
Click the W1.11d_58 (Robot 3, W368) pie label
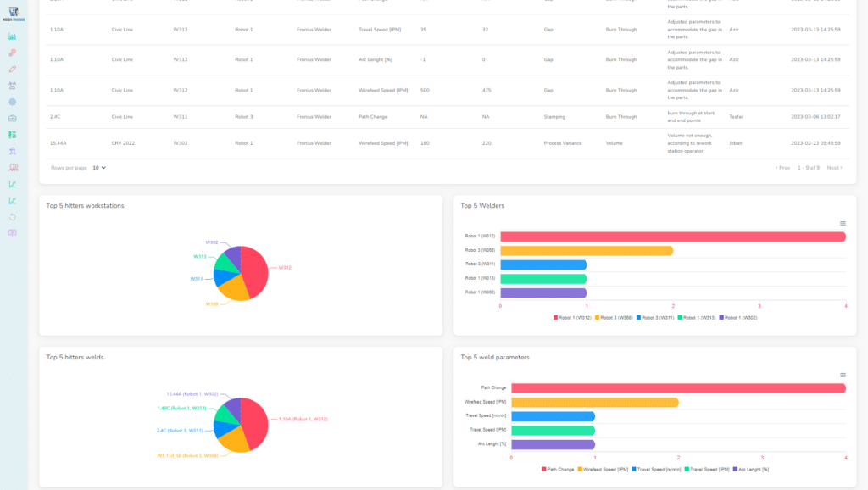187,456
